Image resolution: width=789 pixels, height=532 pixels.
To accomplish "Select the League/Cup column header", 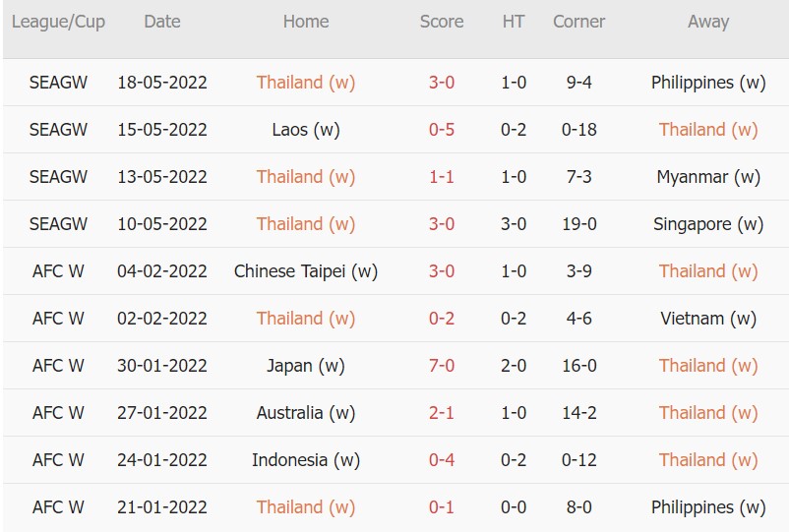I will [x=59, y=22].
